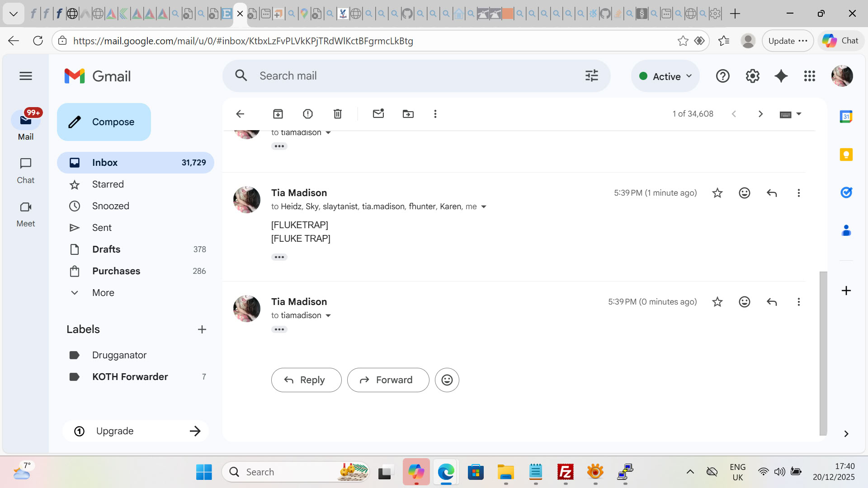
Task: Open the Active status dropdown
Action: click(665, 76)
